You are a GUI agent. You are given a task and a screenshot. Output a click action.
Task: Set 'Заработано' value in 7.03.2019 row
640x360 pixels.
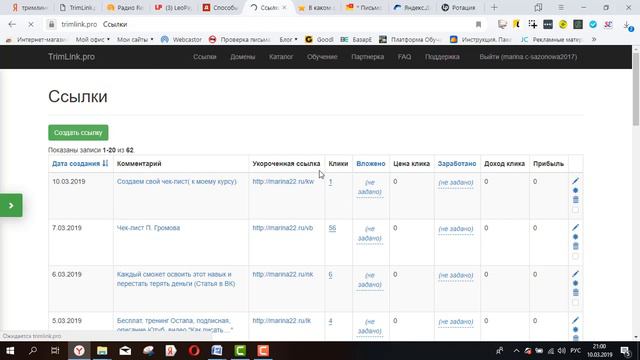tap(456, 229)
